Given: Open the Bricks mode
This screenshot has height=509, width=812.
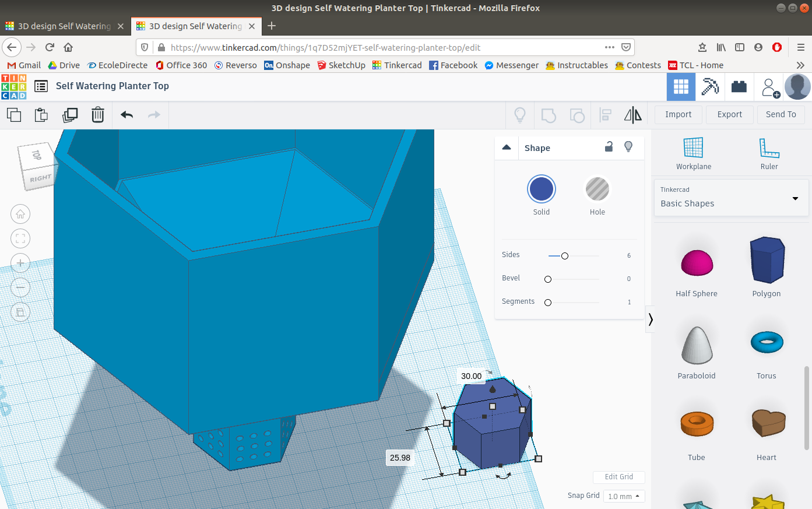Looking at the screenshot, I should point(739,87).
